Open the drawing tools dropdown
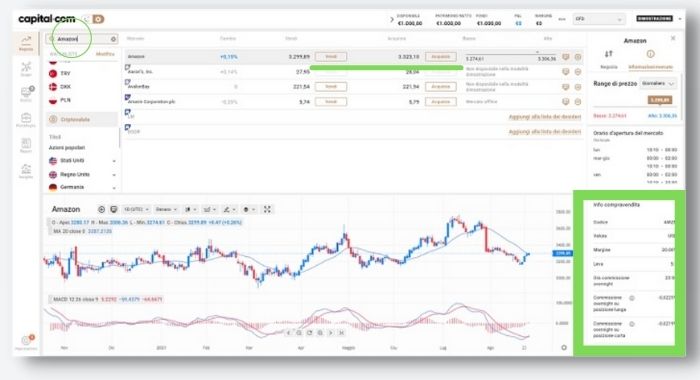This screenshot has height=380, width=700. [x=229, y=209]
